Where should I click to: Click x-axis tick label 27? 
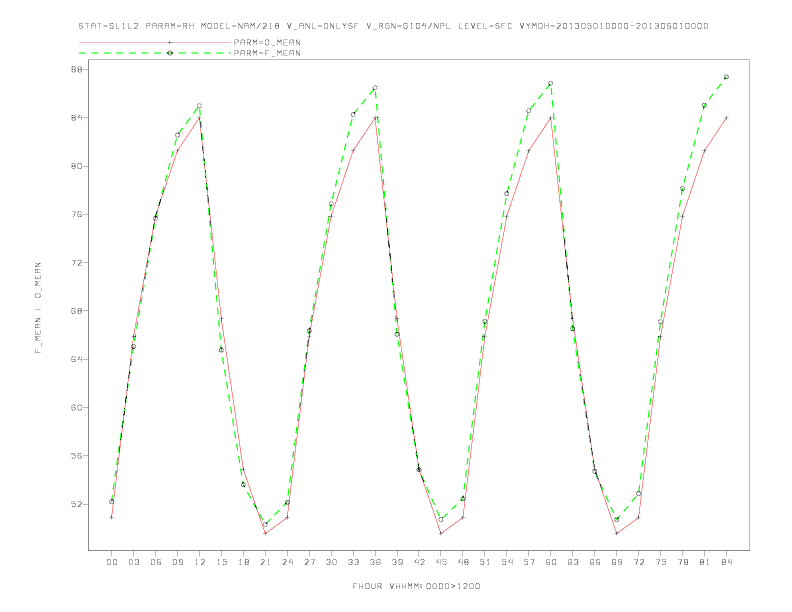pos(309,562)
